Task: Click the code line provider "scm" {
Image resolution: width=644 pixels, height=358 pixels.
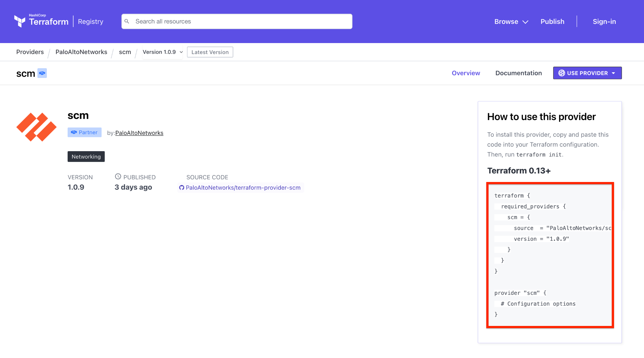Action: (520, 293)
